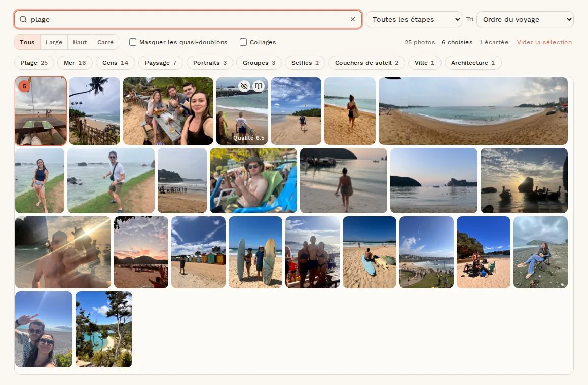Click the open-book icon on the photo
588x385 pixels.
point(259,86)
